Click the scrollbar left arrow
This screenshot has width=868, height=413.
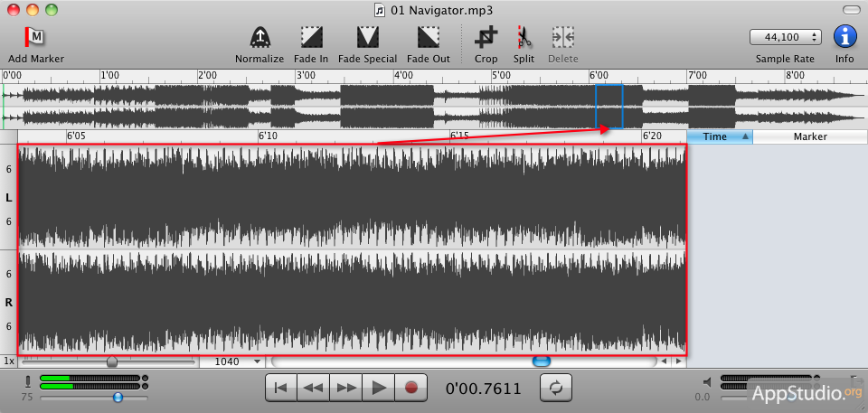[664, 361]
